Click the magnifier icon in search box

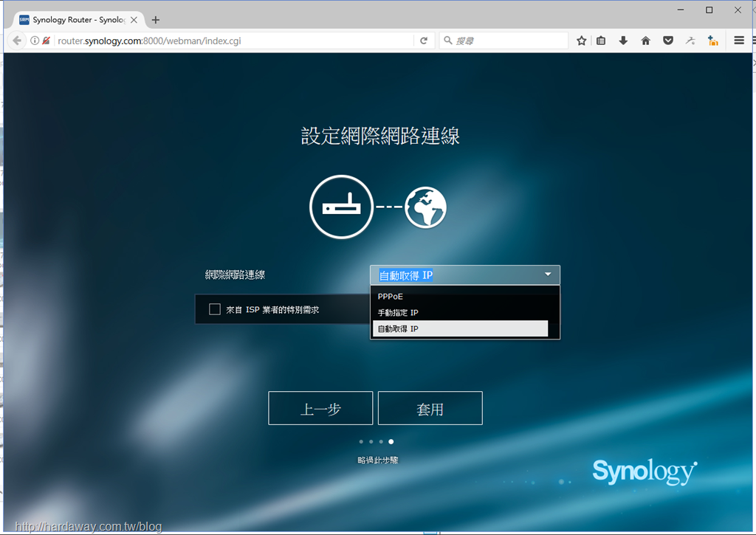pyautogui.click(x=448, y=41)
